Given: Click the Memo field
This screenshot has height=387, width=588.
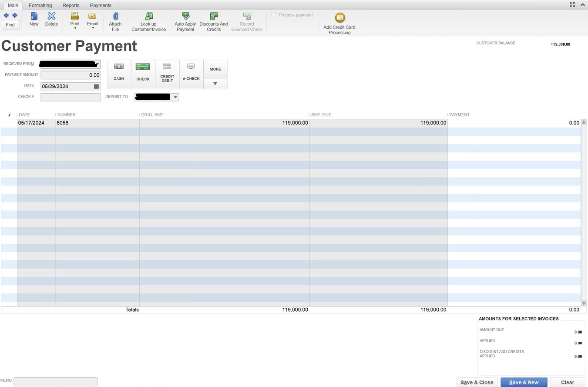Looking at the screenshot, I should (x=56, y=382).
